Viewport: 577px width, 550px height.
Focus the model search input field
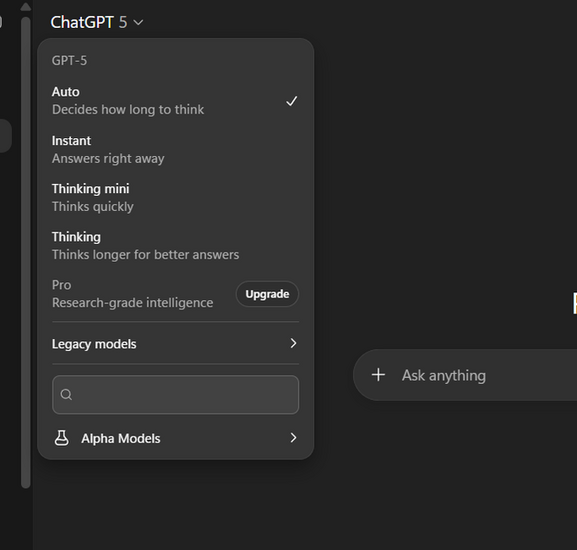coord(176,395)
